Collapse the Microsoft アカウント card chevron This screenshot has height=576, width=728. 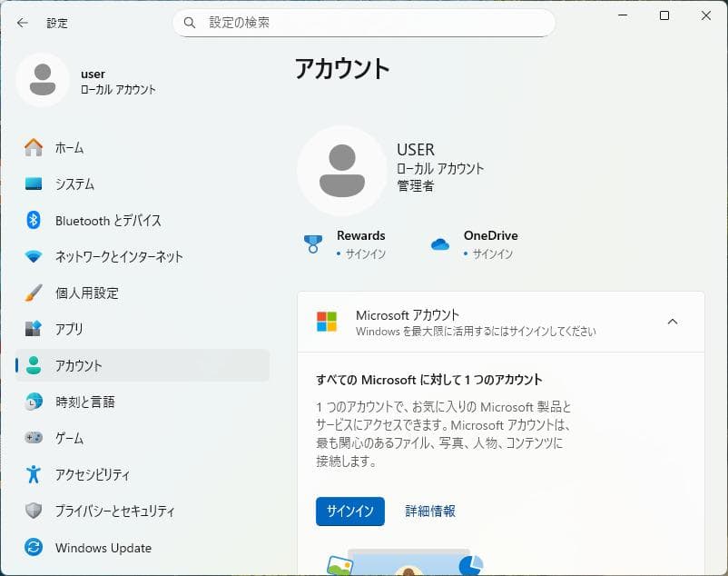pyautogui.click(x=673, y=322)
